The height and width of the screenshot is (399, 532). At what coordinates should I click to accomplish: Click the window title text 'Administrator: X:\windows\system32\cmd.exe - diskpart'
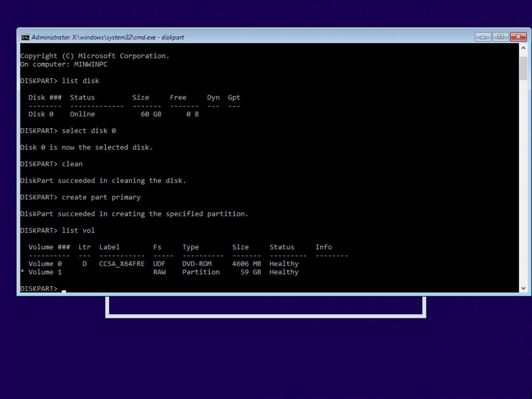pos(108,37)
